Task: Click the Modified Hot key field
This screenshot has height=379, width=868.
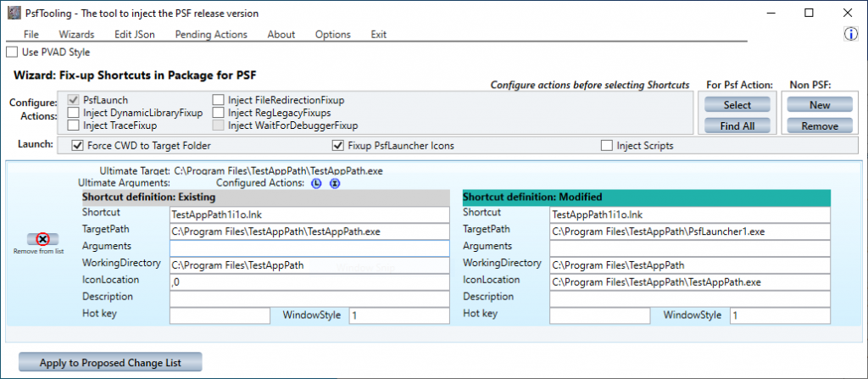Action: click(x=600, y=315)
